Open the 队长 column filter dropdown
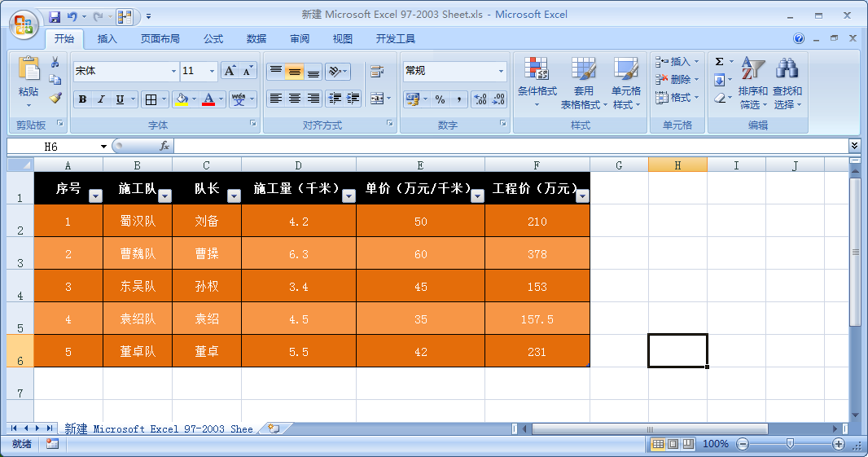This screenshot has height=457, width=868. pos(234,196)
